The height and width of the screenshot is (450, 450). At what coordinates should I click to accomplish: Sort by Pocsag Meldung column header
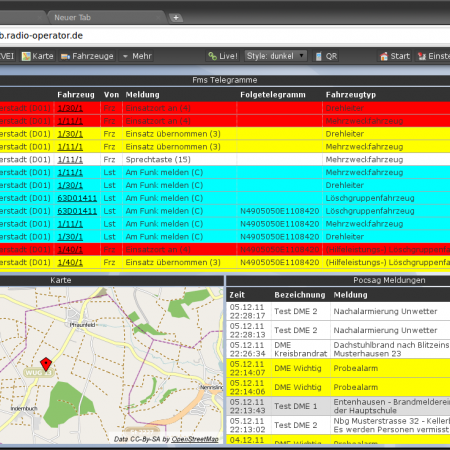[350, 295]
